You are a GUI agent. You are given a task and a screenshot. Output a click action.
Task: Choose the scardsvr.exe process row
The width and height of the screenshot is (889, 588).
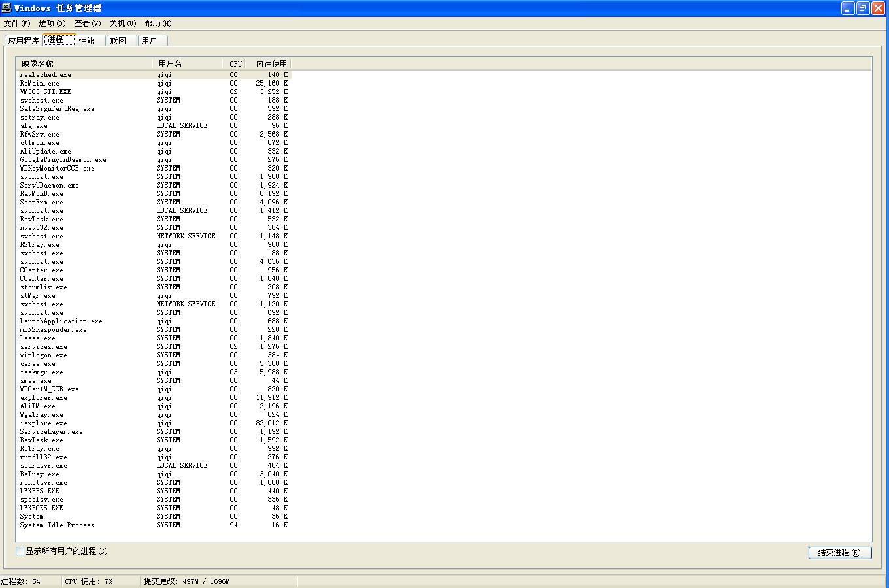tap(154, 466)
